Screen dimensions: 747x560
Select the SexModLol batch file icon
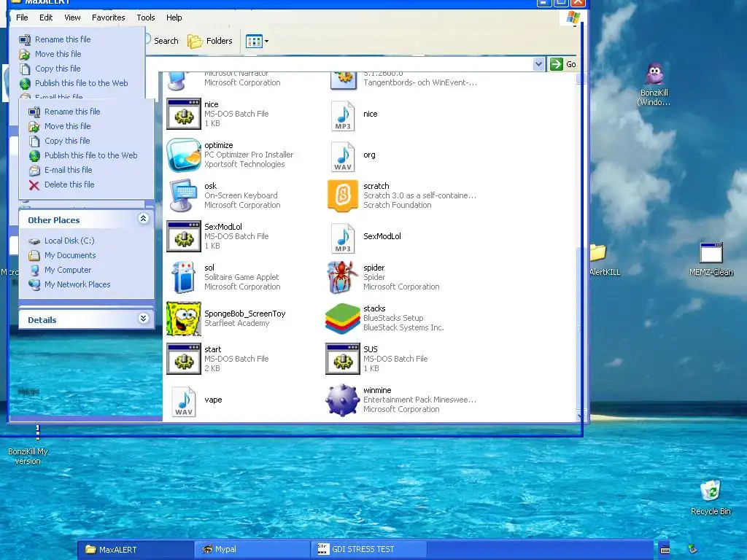183,236
